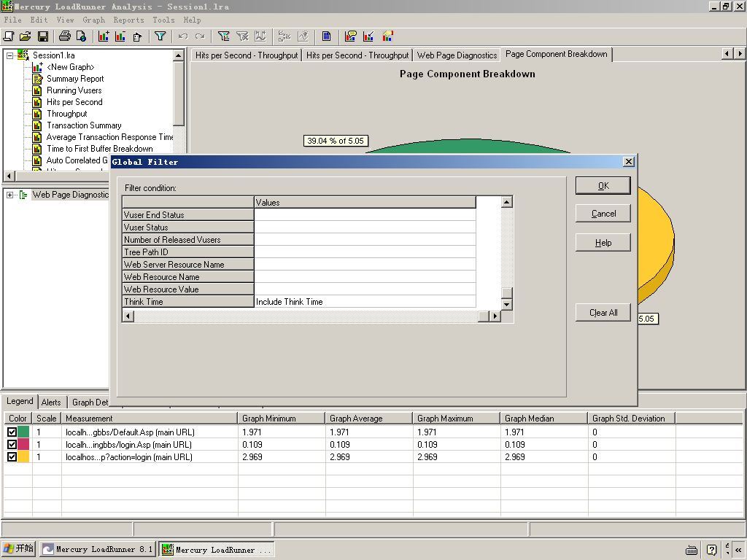
Task: Click the Open folder toolbar icon
Action: [26, 36]
